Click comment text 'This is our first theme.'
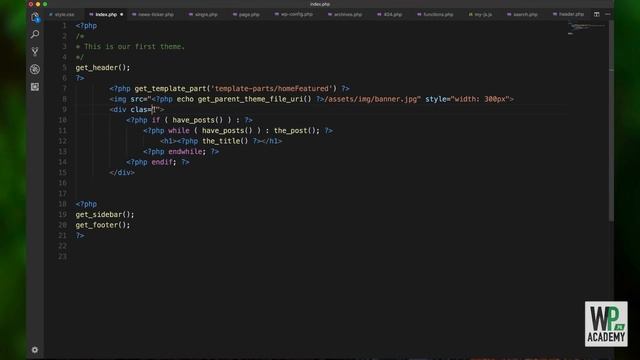The width and height of the screenshot is (640, 360). (134, 47)
